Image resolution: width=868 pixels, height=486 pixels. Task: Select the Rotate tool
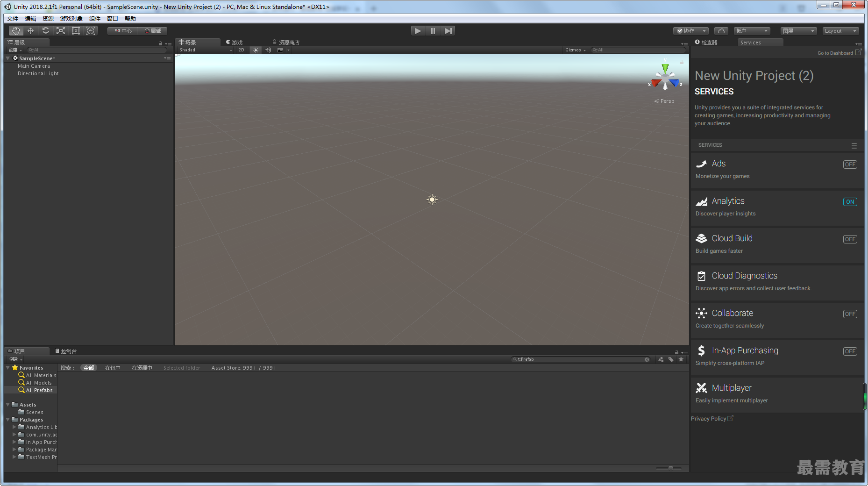tap(46, 31)
